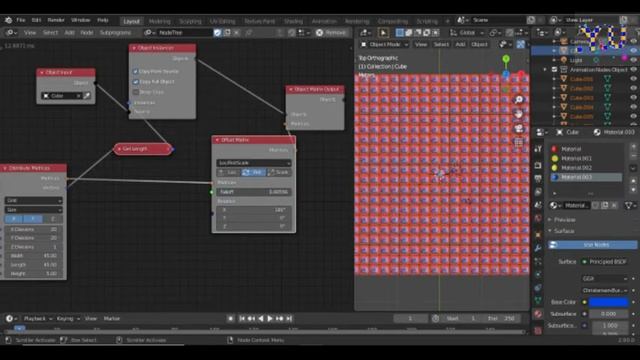Click the Blender logo icon
This screenshot has height=360, width=640.
point(8,20)
